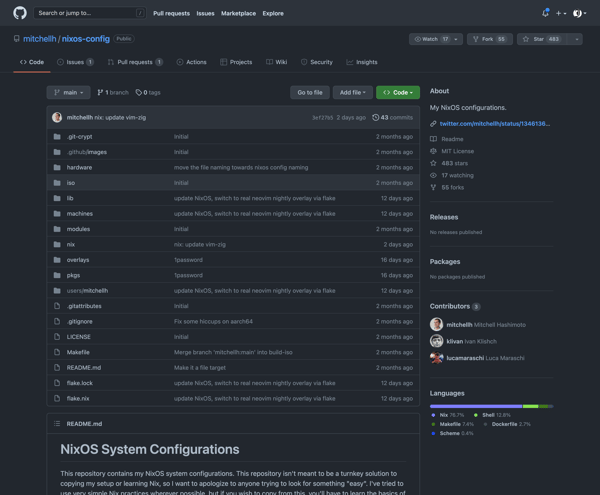
Task: Open the .gitignore file
Action: [x=80, y=321]
